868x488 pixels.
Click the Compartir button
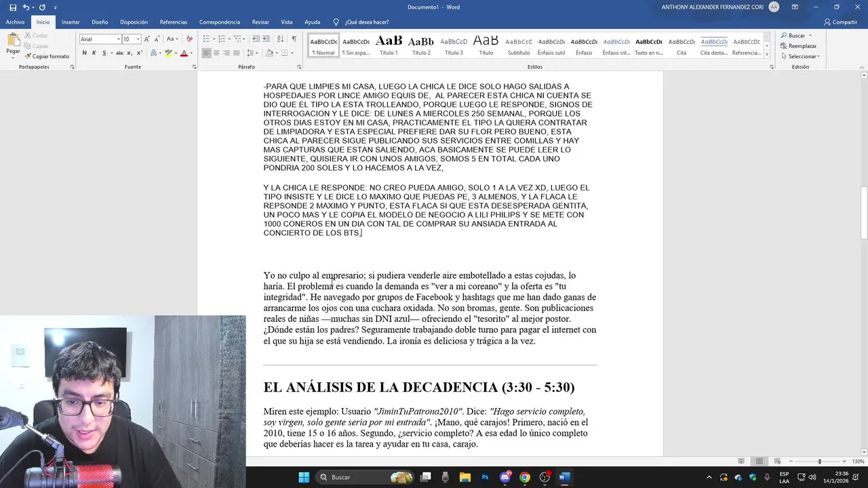(840, 22)
